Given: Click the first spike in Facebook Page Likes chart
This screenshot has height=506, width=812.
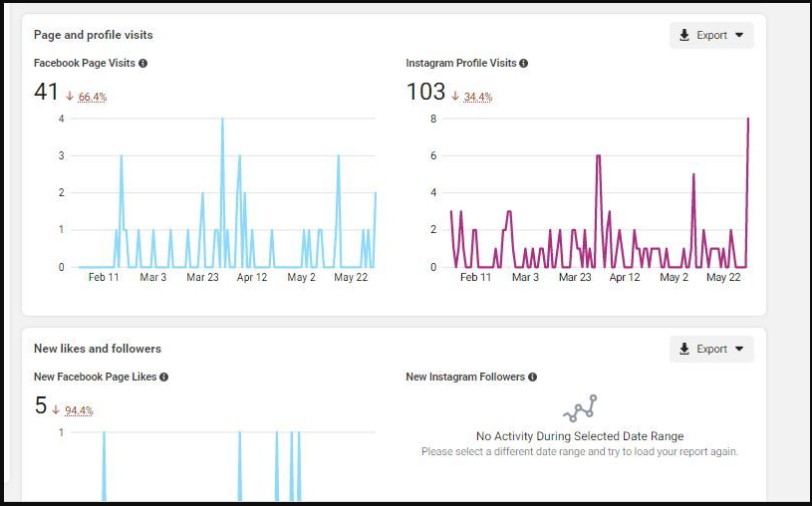Looking at the screenshot, I should [x=104, y=433].
